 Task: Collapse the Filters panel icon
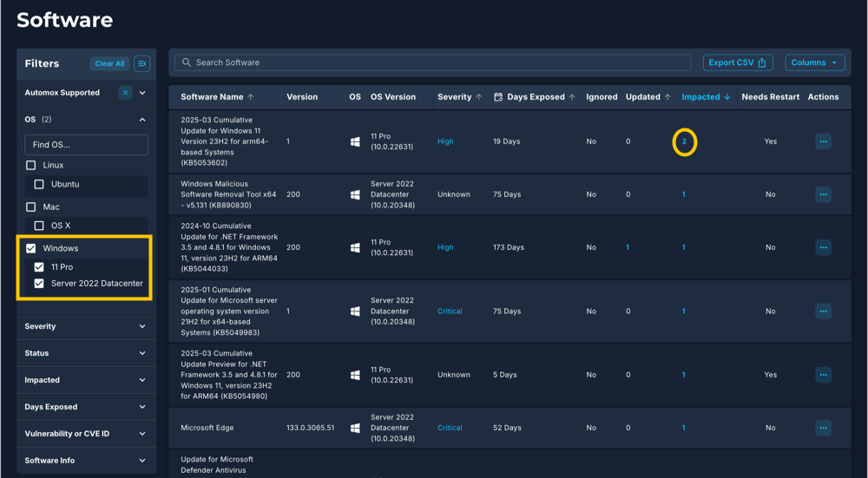tap(141, 63)
